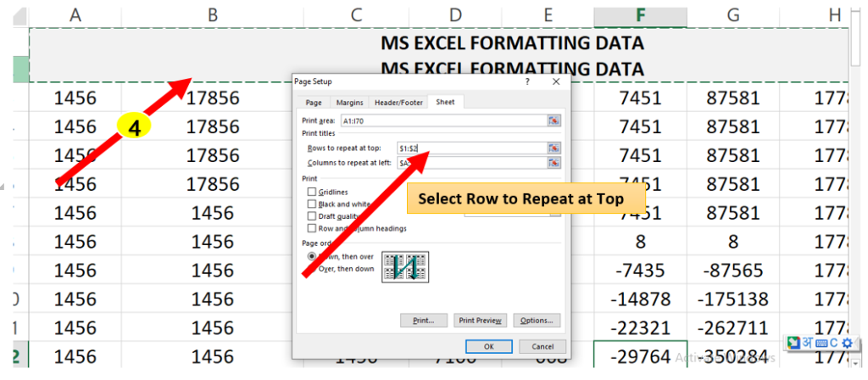
Task: Select column D header
Action: pos(455,15)
